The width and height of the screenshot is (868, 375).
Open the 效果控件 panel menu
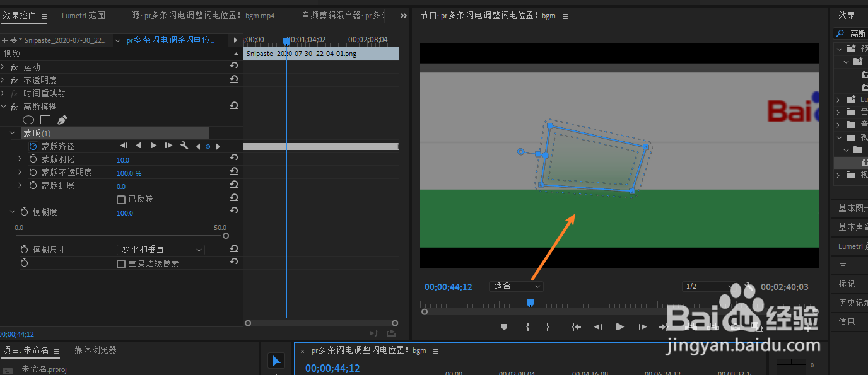coord(44,16)
